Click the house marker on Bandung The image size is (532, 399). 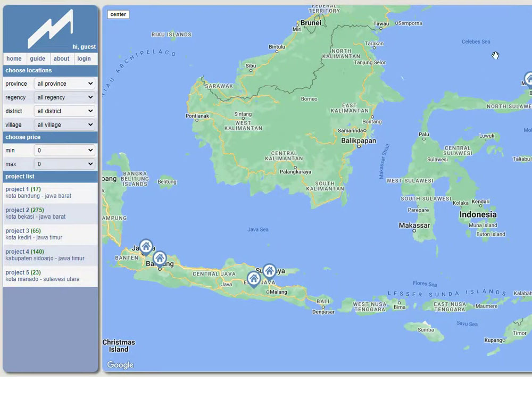click(160, 259)
